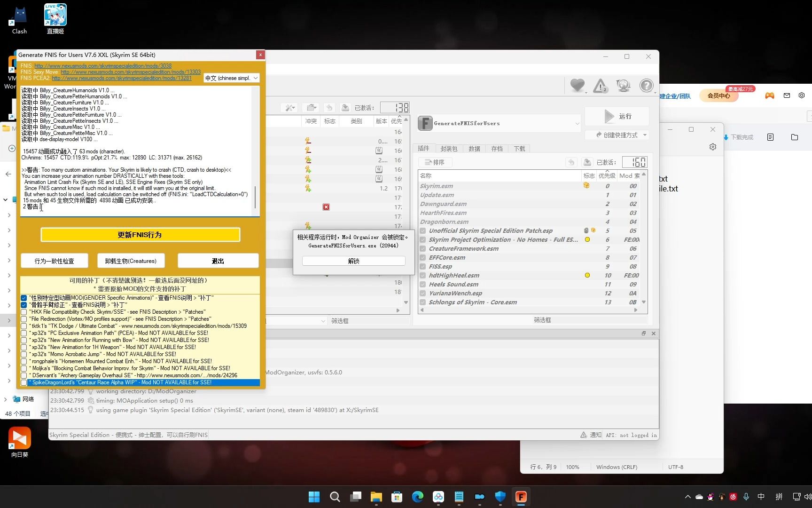Click plugin list vertical scrollbar

click(644, 238)
